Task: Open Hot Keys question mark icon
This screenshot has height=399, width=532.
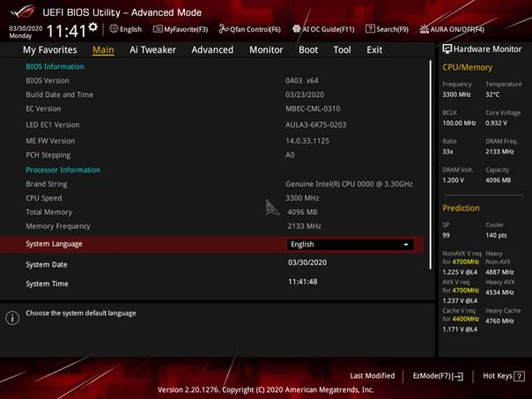Action: click(519, 376)
